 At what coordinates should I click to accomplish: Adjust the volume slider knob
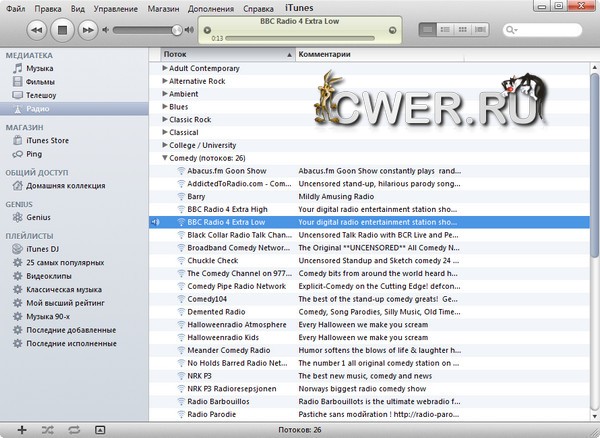(x=176, y=30)
